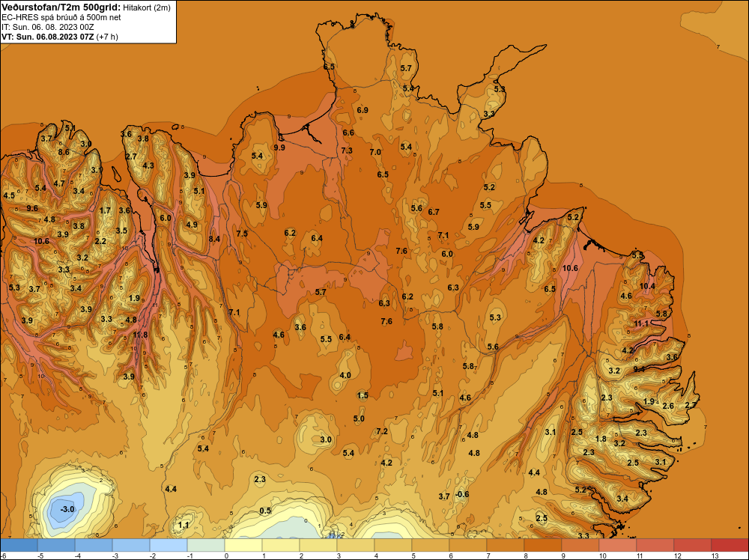Click the '6.9' temperature value on map
Viewport: 749px width, 560px height.
363,110
